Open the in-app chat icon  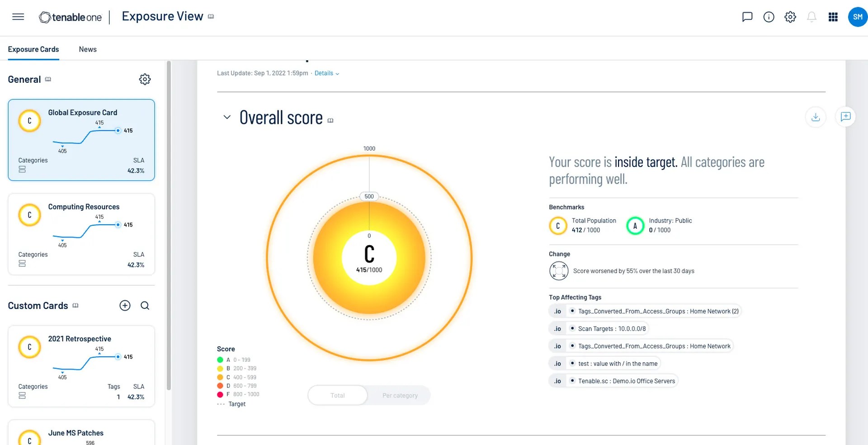pyautogui.click(x=747, y=17)
